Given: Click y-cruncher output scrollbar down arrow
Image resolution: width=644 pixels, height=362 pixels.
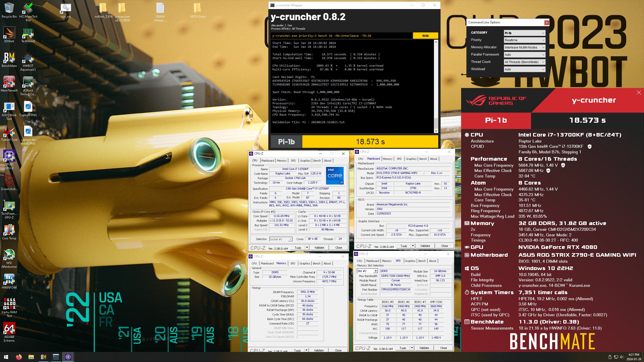Looking at the screenshot, I should coord(436,131).
